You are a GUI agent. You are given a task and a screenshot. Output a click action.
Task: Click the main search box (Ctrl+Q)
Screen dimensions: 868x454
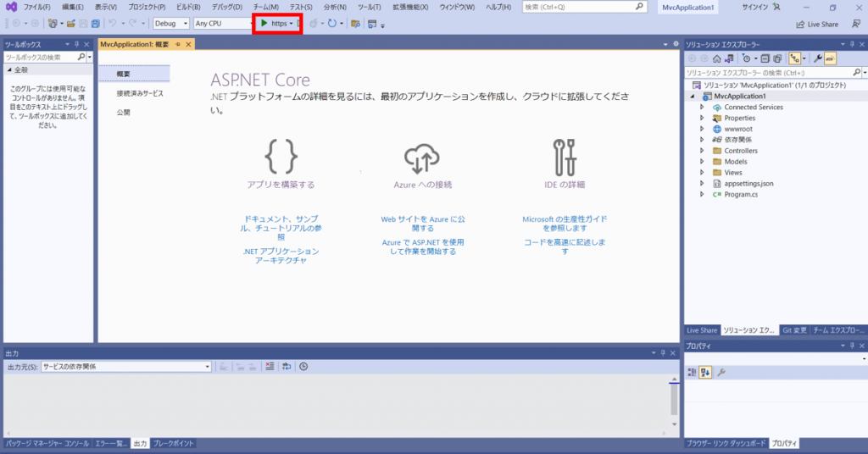pyautogui.click(x=585, y=7)
